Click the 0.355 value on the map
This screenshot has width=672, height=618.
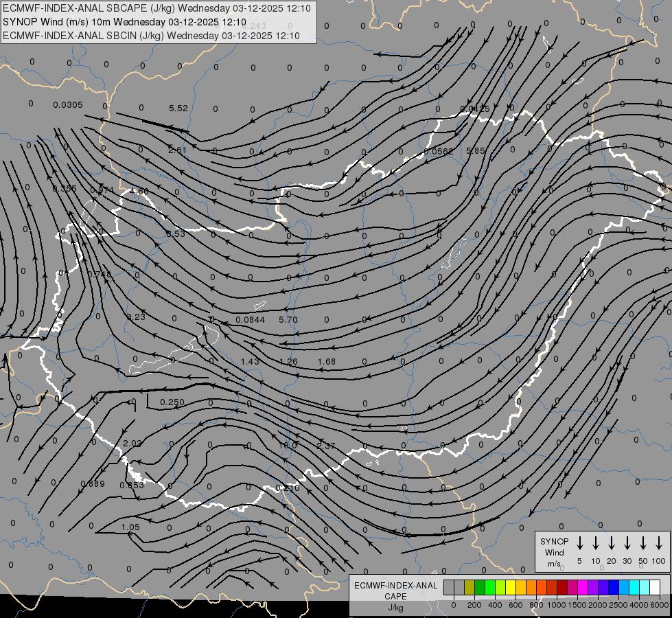(65, 188)
